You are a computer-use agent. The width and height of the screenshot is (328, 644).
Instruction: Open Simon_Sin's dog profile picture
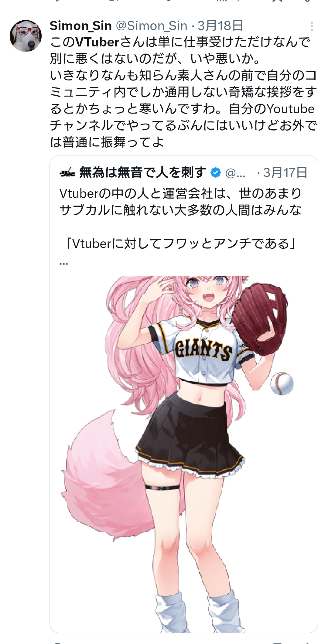pos(26,36)
